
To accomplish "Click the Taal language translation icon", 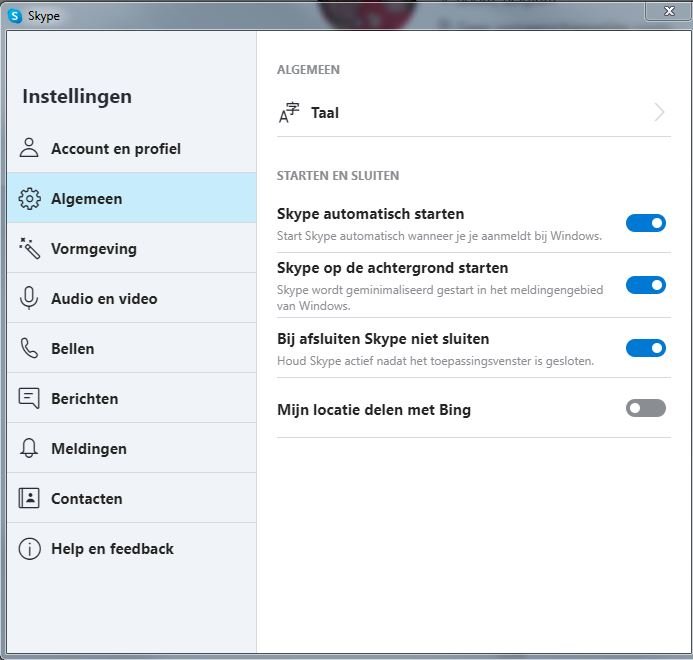I will point(289,113).
